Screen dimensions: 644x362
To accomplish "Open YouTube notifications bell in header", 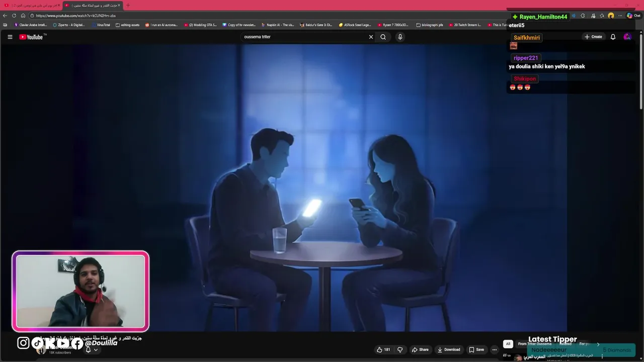I will pyautogui.click(x=613, y=37).
